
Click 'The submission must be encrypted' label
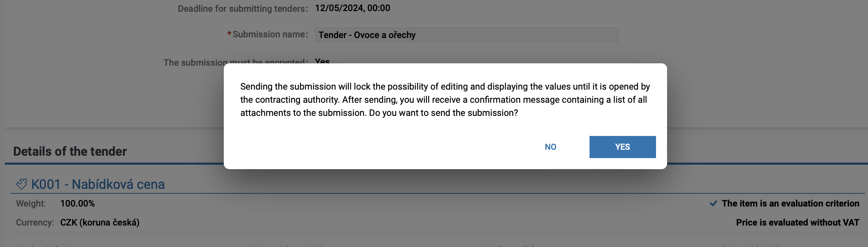pos(194,62)
